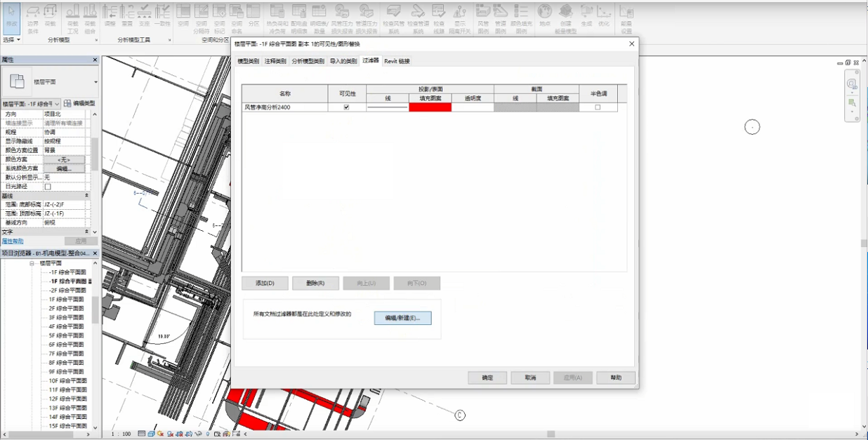
Task: Expand the 文字 properties group
Action: click(87, 232)
